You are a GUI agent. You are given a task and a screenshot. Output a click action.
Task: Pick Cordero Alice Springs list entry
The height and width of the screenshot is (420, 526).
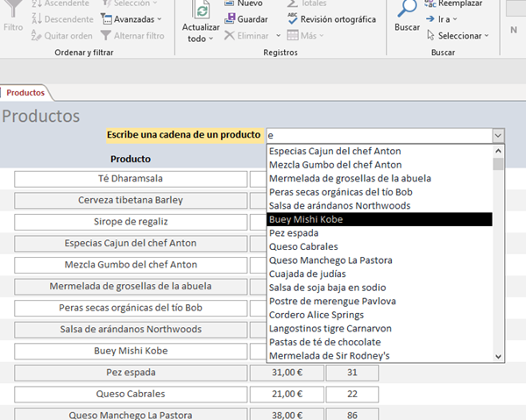(x=316, y=315)
